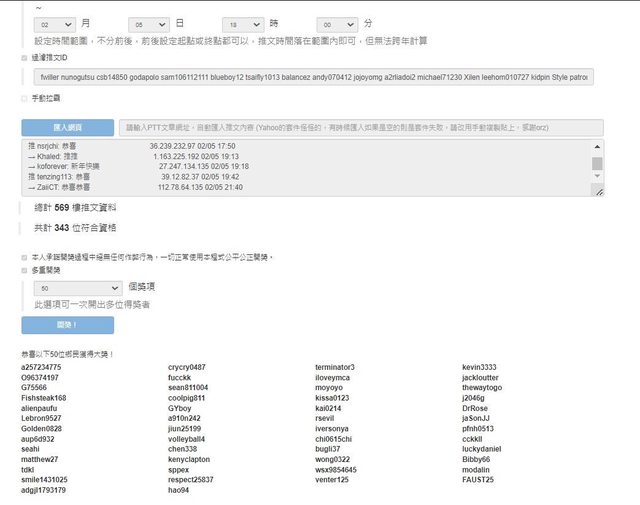Open the month dropdown showing 02
Image resolution: width=640 pixels, height=505 pixels.
55,24
